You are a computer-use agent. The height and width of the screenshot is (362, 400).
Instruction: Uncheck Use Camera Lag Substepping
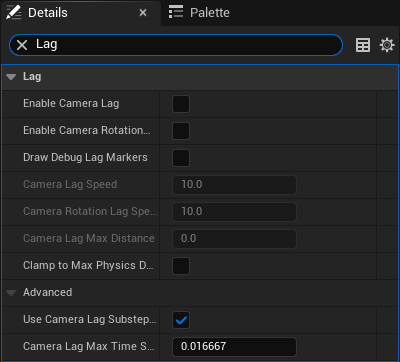tap(181, 320)
